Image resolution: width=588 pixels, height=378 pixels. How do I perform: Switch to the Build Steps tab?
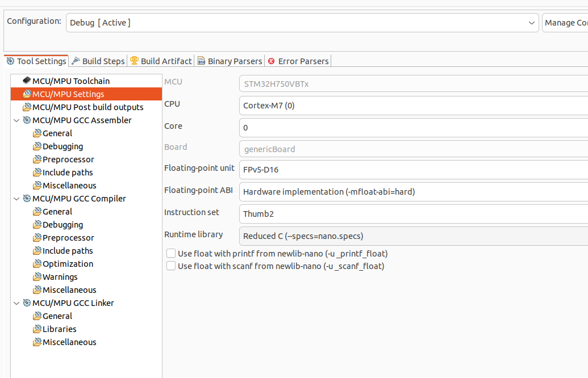[x=103, y=61]
